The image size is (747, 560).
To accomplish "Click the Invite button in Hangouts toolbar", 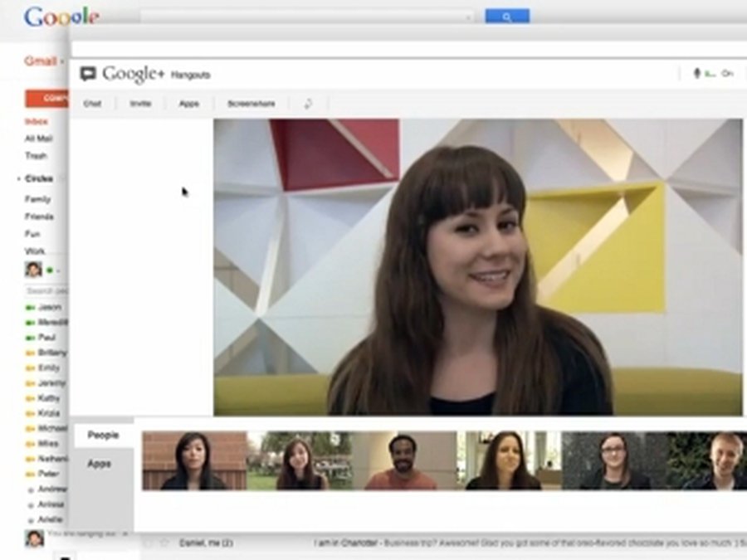I will 140,104.
